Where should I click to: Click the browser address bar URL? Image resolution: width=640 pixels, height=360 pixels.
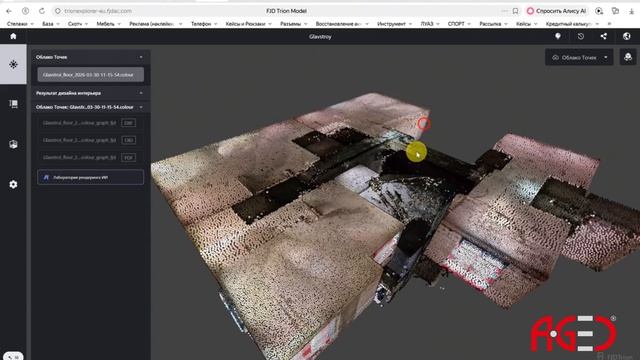(98, 11)
